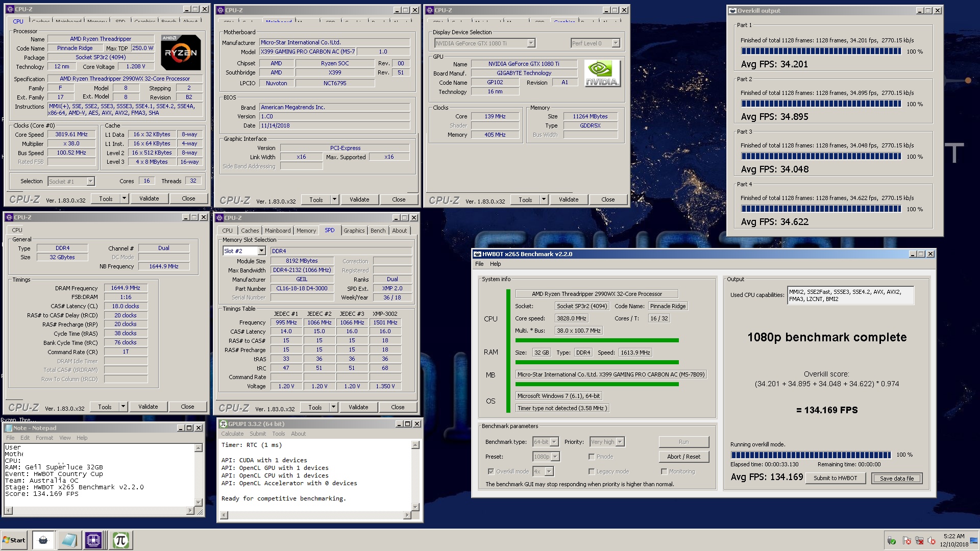Image resolution: width=980 pixels, height=551 pixels.
Task: Open the Submit menu in GPUPI
Action: [258, 434]
